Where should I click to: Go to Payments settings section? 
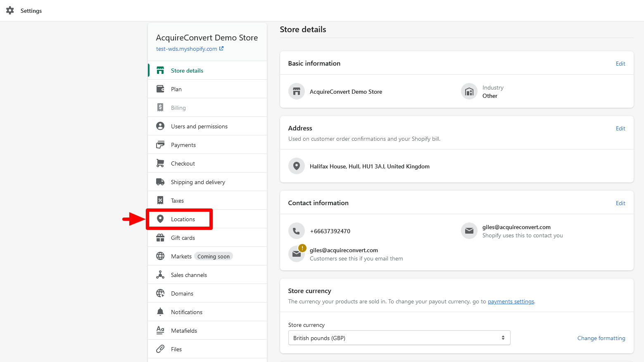click(183, 145)
